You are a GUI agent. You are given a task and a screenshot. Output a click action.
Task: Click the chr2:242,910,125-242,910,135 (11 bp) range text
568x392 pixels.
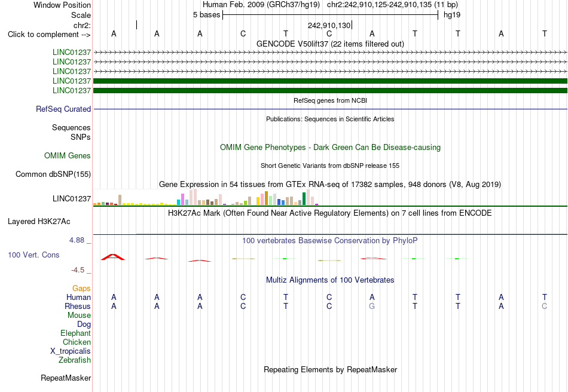[392, 5]
